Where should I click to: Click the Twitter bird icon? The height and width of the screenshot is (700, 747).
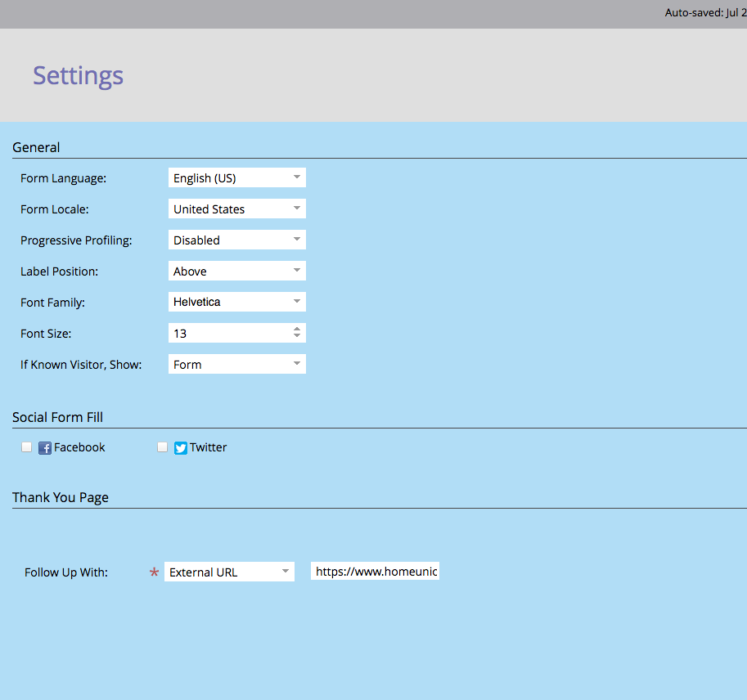pyautogui.click(x=181, y=448)
